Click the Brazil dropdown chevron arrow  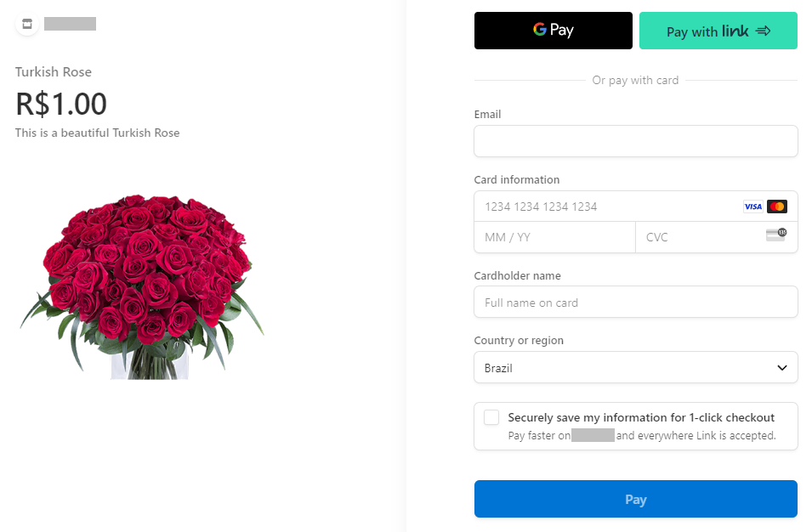tap(782, 368)
